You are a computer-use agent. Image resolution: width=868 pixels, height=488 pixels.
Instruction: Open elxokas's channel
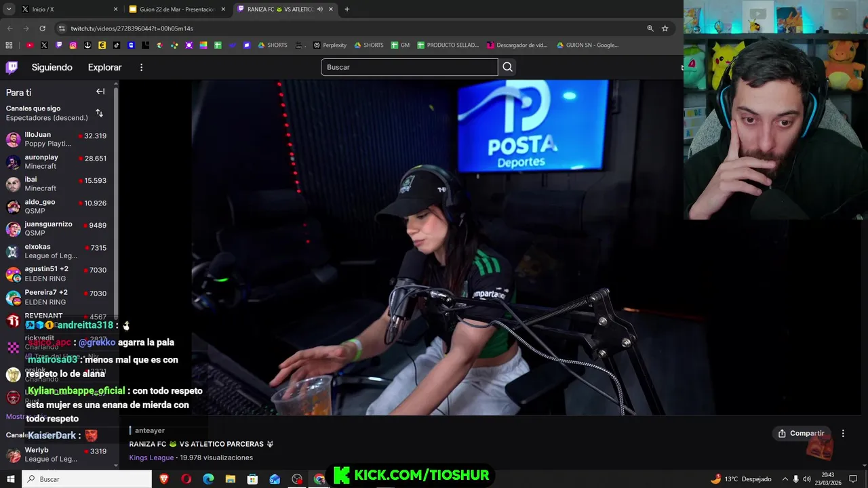pyautogui.click(x=57, y=251)
